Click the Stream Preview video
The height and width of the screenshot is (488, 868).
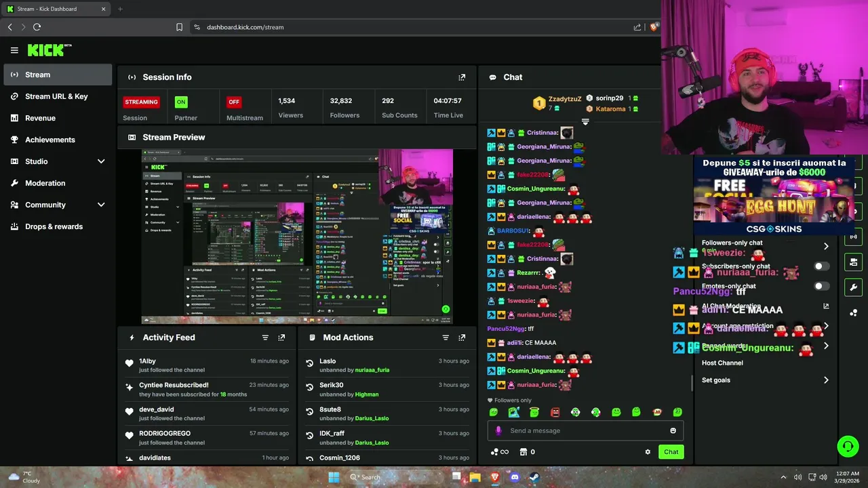[x=297, y=237]
